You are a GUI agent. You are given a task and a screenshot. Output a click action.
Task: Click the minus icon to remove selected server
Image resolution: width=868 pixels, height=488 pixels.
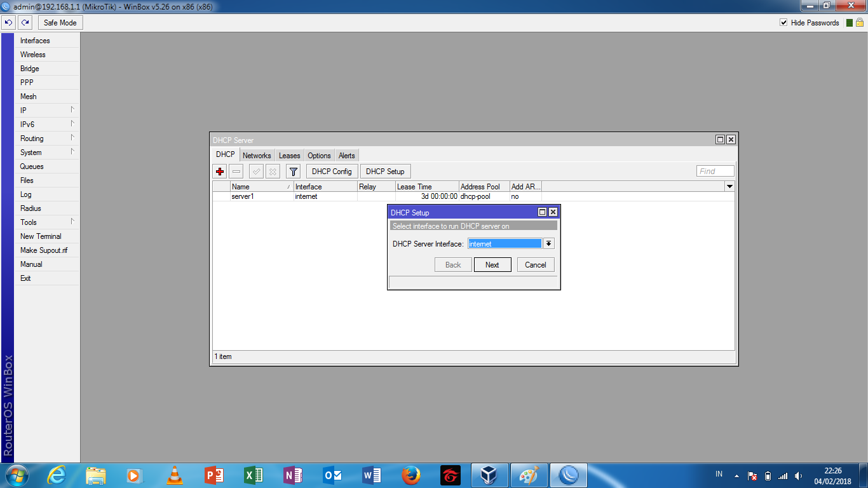tap(235, 171)
